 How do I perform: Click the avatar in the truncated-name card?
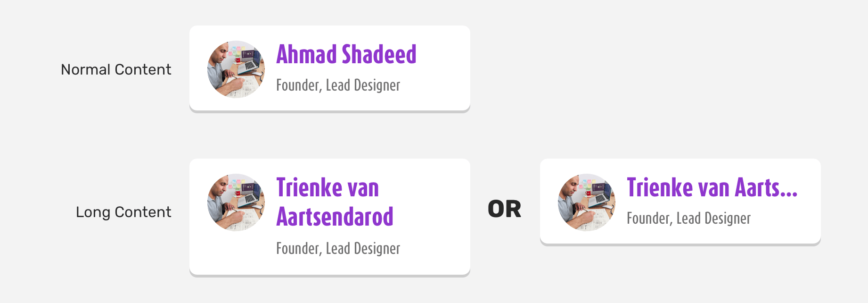(x=587, y=202)
